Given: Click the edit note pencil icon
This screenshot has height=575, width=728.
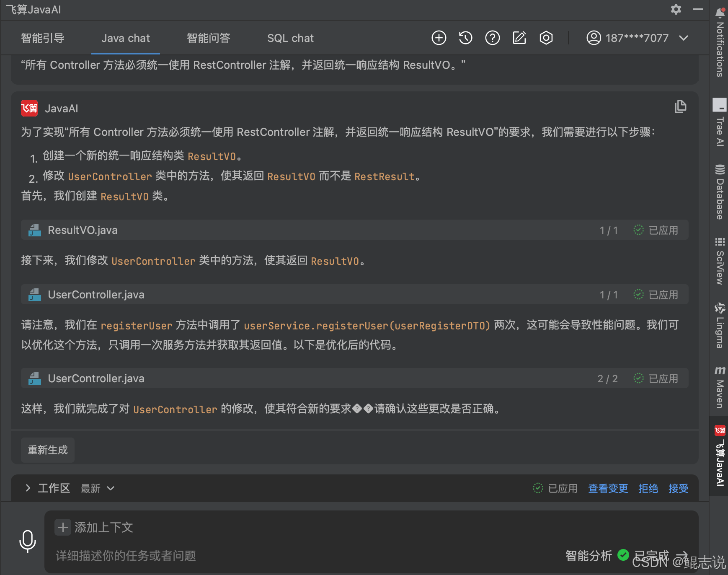Looking at the screenshot, I should [x=519, y=38].
